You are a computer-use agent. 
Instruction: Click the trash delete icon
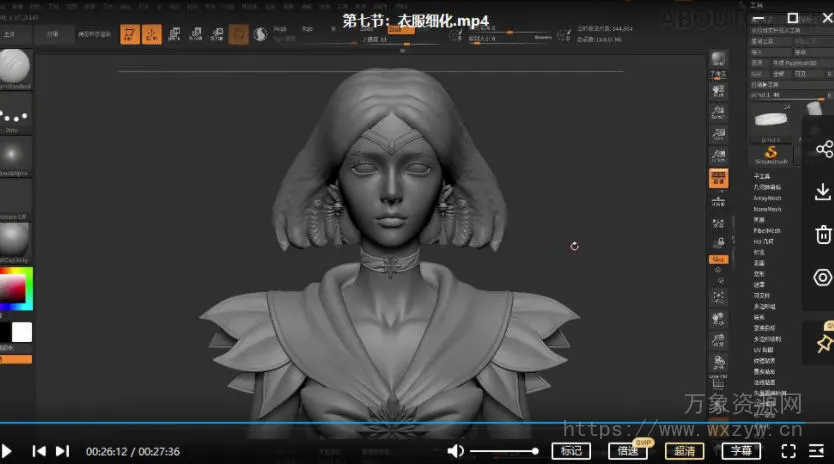point(823,235)
